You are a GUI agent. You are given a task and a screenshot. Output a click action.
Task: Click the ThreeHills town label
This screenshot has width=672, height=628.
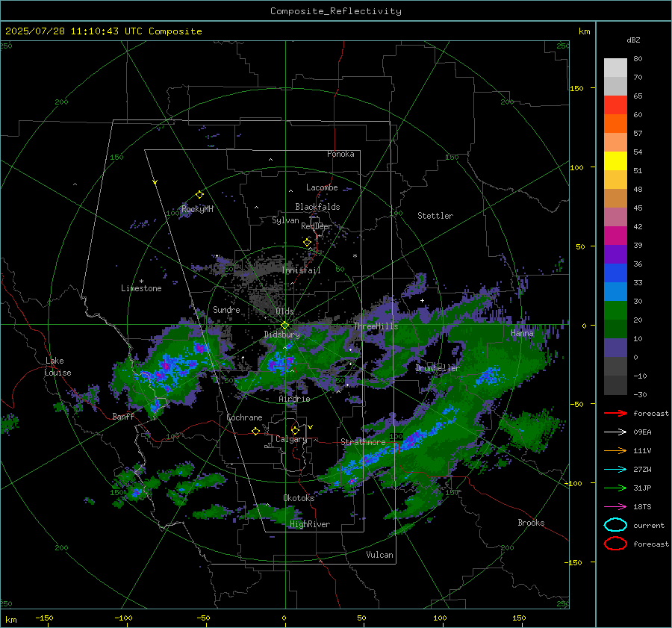click(x=376, y=326)
